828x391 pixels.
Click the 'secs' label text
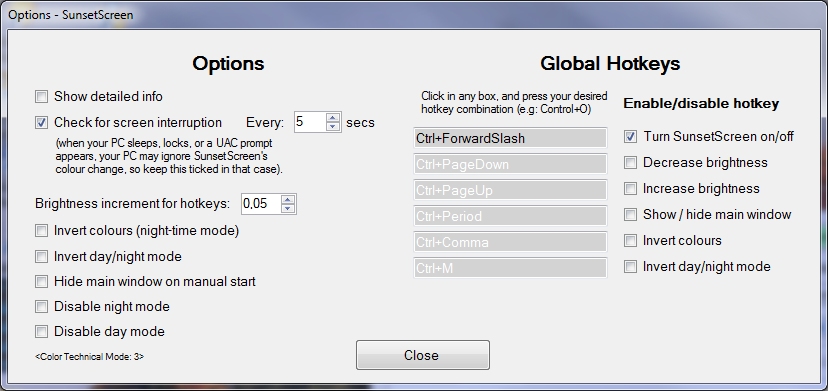pos(360,123)
